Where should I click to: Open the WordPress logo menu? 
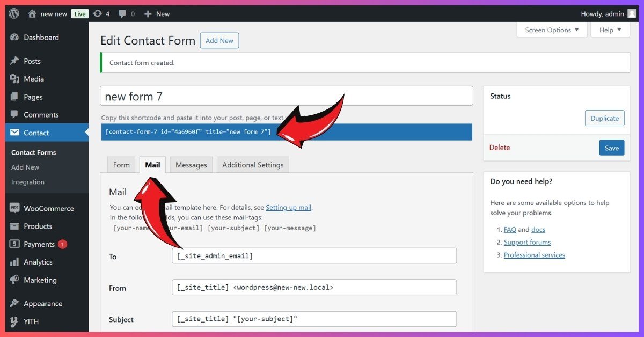13,14
